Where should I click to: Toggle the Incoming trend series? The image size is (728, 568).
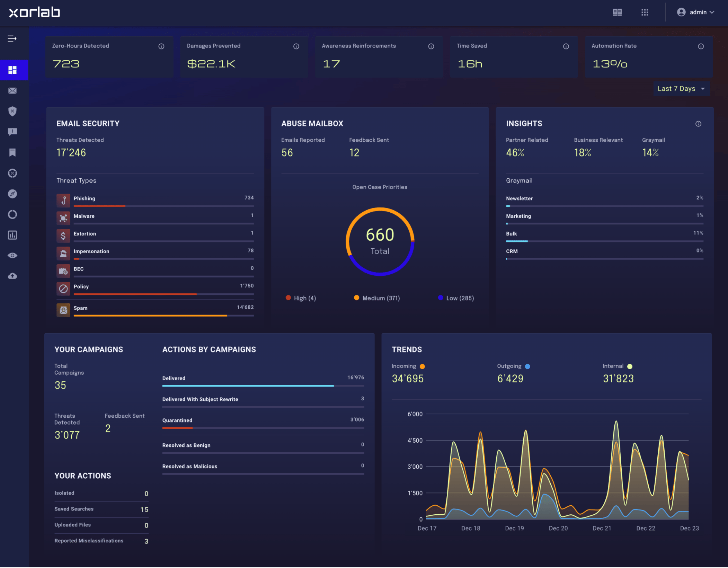point(408,366)
